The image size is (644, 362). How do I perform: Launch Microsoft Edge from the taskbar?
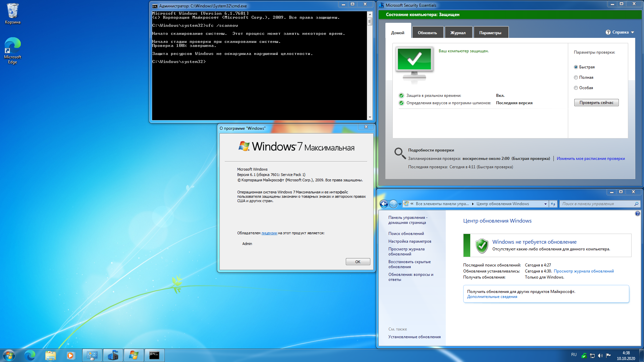click(x=30, y=355)
